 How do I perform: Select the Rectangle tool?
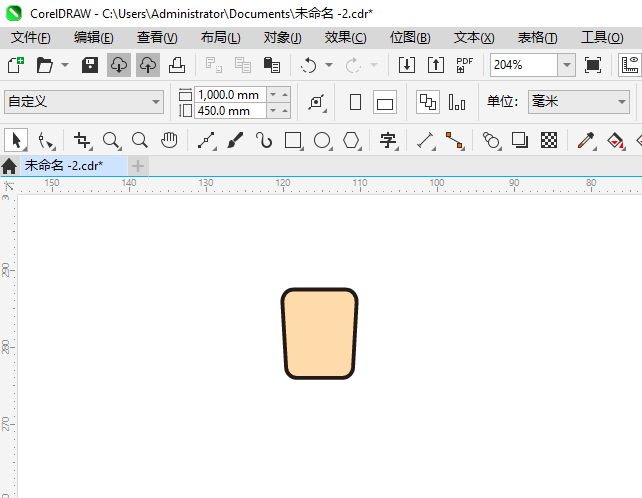coord(293,140)
